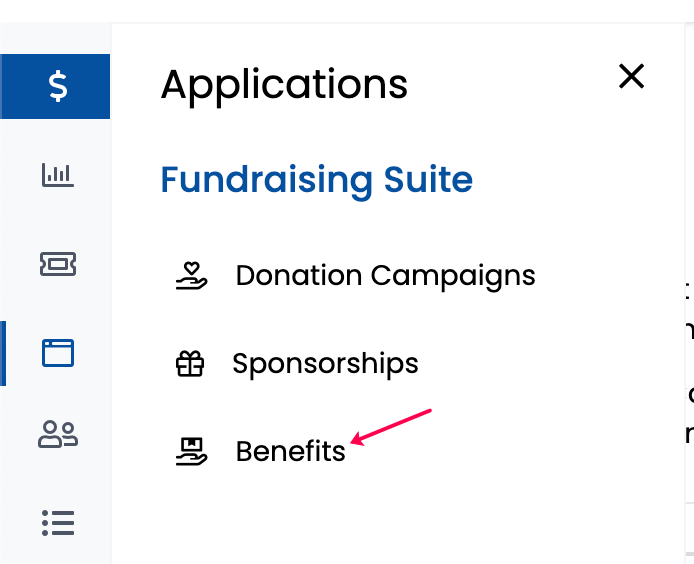Image resolution: width=694 pixels, height=564 pixels.
Task: Close the Applications panel with X
Action: (x=631, y=76)
